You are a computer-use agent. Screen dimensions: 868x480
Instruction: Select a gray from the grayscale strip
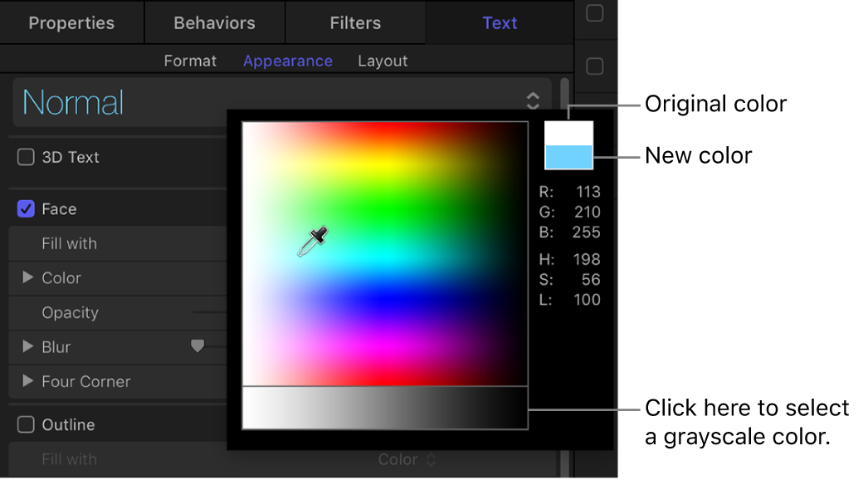point(382,409)
